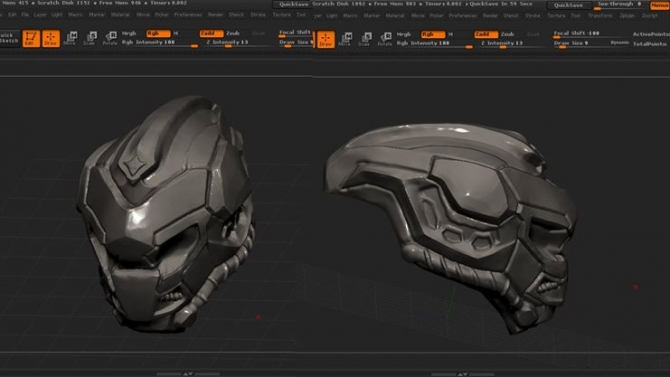Choose the Move icon next to Edit and Draw
Screen dimensions: 670x377
[71, 38]
